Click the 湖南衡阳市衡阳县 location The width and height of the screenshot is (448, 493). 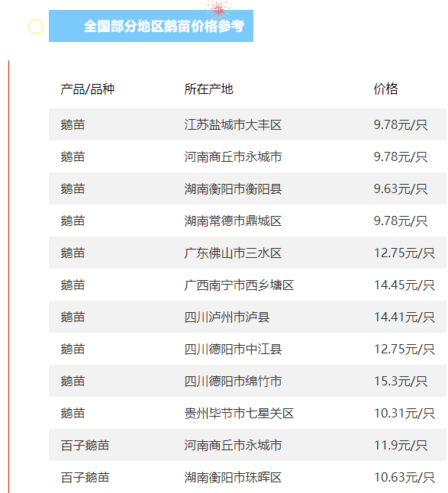tap(233, 189)
